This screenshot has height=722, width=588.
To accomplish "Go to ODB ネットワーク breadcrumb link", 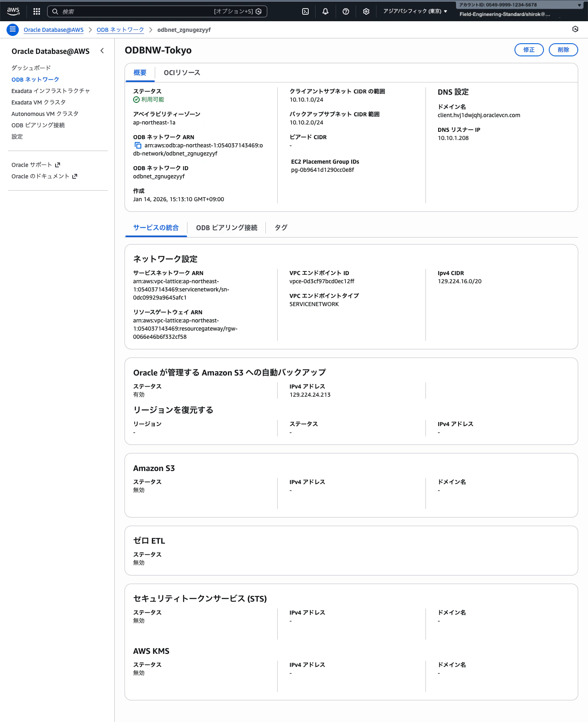I will pos(120,30).
